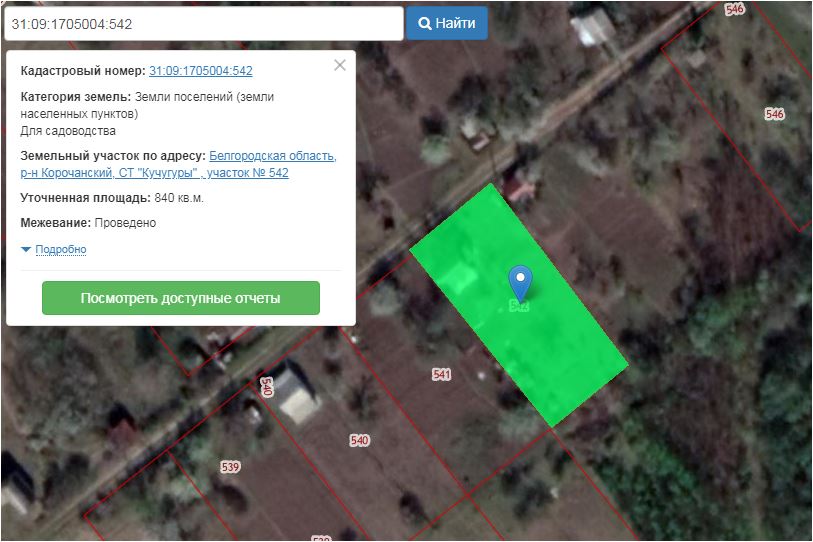This screenshot has height=542, width=813.
Task: Click the rotated 540 label near the building
Action: click(x=266, y=387)
